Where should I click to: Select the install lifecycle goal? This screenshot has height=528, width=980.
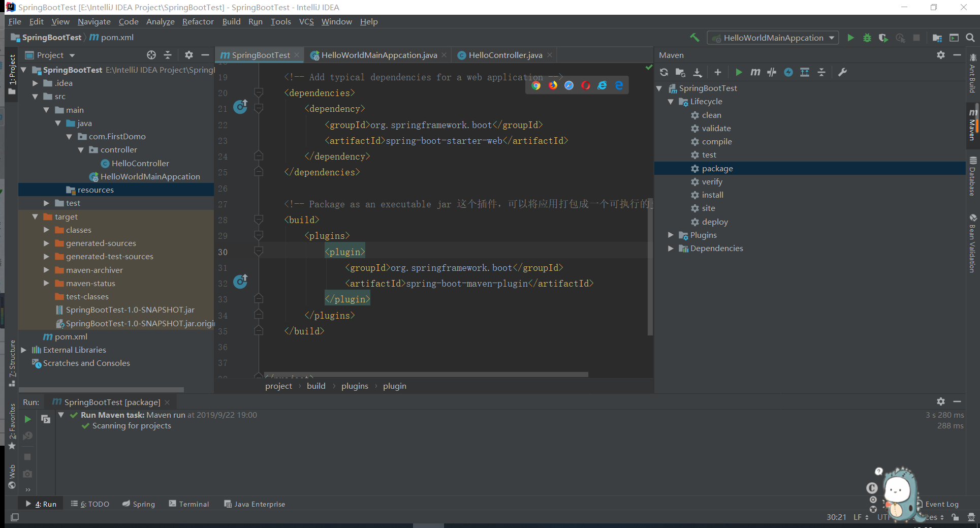point(712,195)
